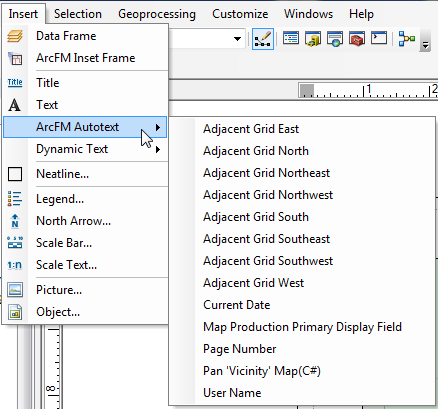This screenshot has width=438, height=409.
Task: Expand the toolbar options overflow arrow
Action: (425, 41)
